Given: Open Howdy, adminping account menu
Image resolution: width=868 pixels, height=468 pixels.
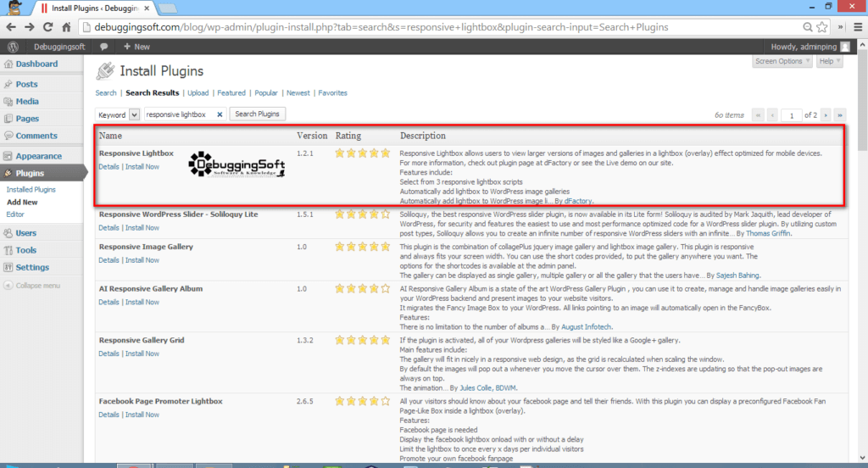Looking at the screenshot, I should click(810, 47).
